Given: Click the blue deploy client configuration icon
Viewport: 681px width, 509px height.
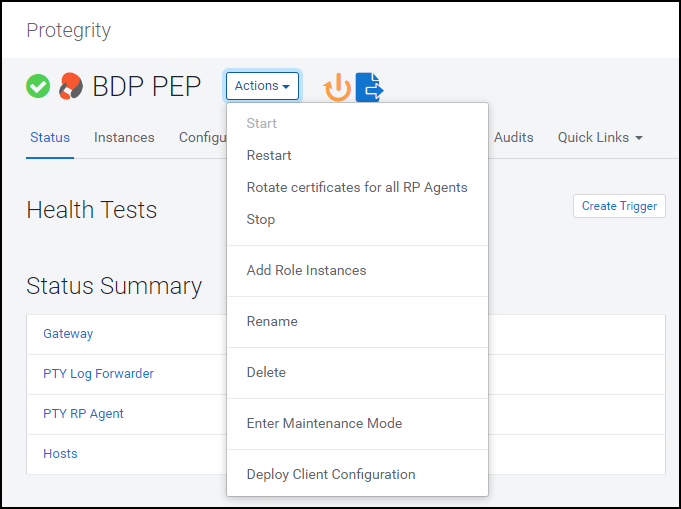Looking at the screenshot, I should point(370,87).
